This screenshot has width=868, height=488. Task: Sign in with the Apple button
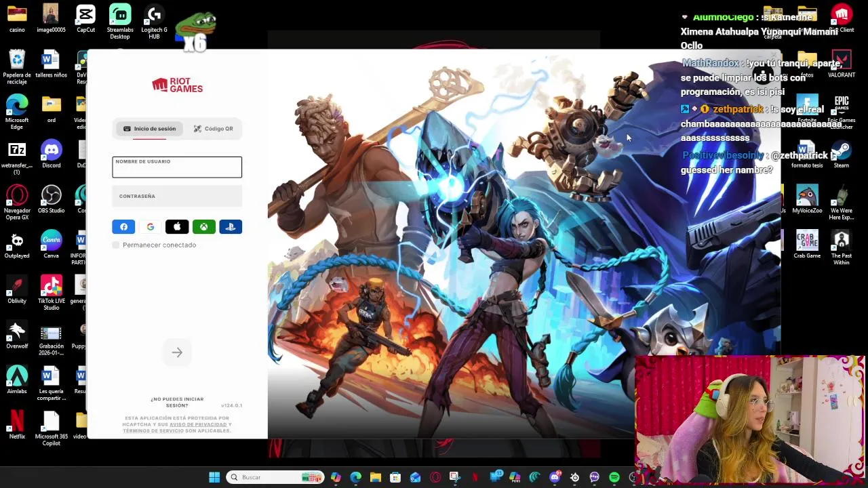pos(177,227)
